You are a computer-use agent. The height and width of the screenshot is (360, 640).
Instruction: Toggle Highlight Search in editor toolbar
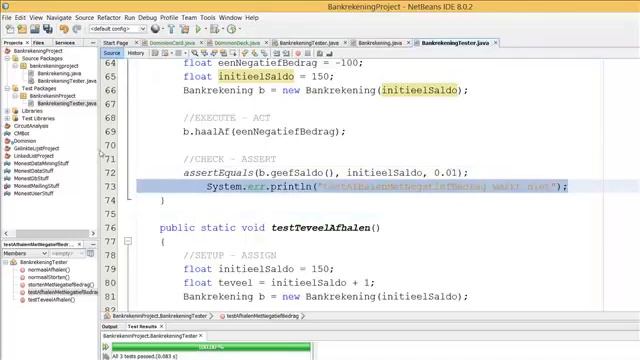(223, 53)
